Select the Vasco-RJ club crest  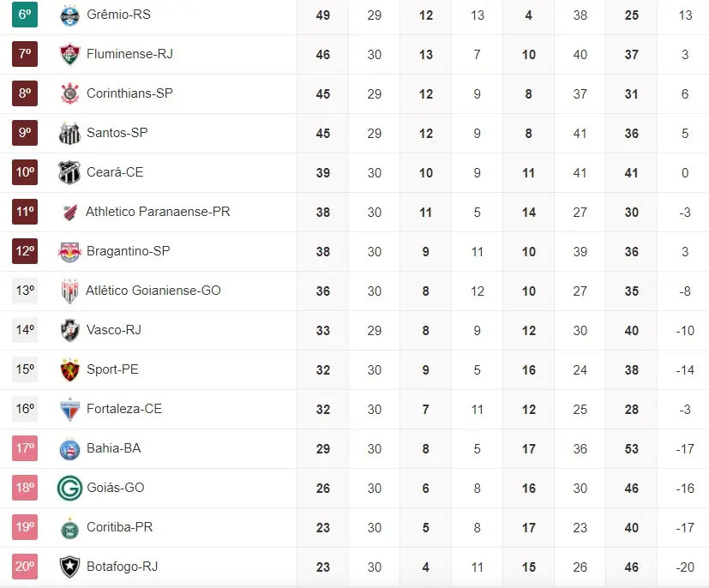69,330
